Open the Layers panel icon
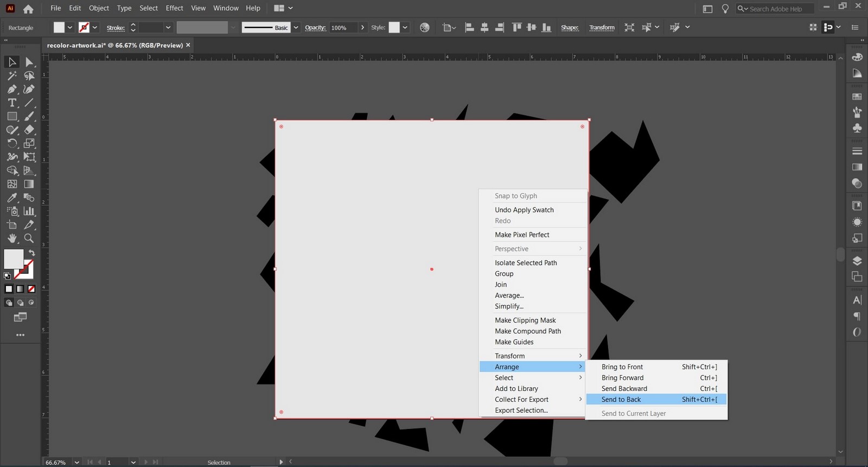The width and height of the screenshot is (868, 467). (x=857, y=261)
